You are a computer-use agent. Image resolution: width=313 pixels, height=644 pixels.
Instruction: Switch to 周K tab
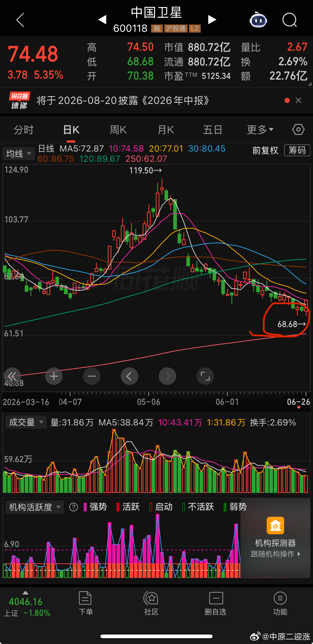pos(118,130)
